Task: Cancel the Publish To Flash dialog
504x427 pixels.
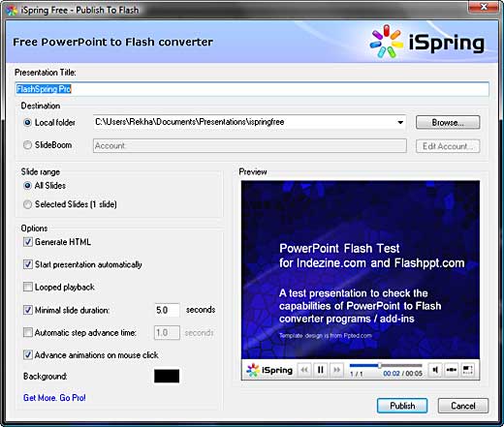Action: click(463, 406)
